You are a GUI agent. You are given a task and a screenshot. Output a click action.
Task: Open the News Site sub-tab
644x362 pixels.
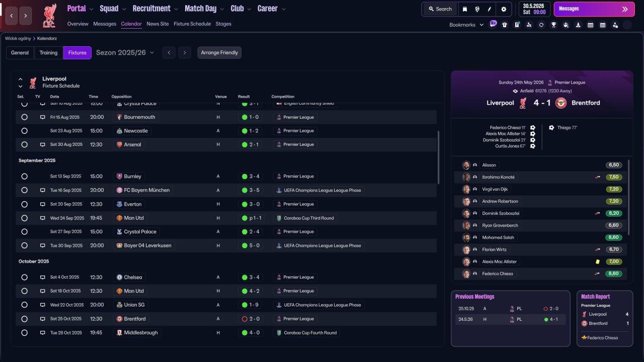coord(157,24)
